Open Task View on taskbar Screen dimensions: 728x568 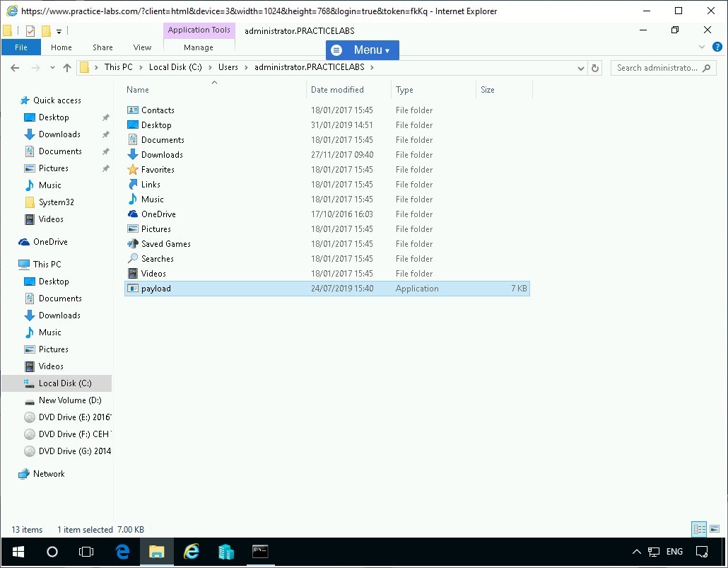click(x=86, y=552)
